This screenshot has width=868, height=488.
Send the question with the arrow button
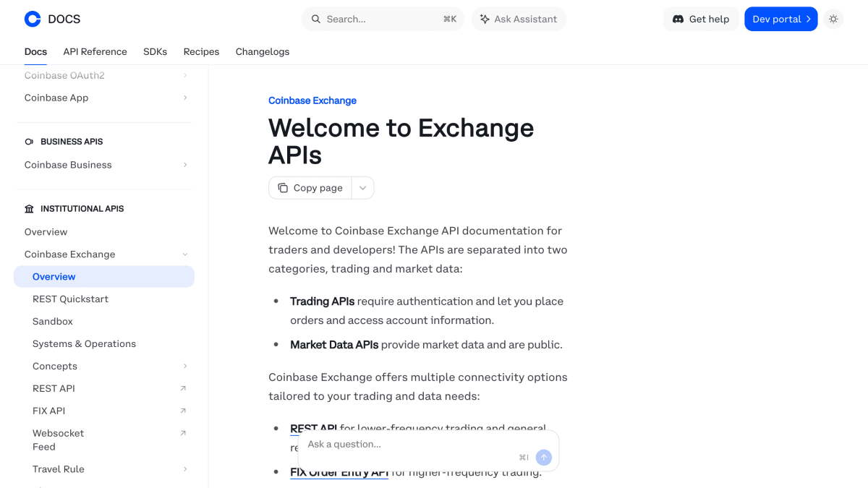(x=544, y=457)
